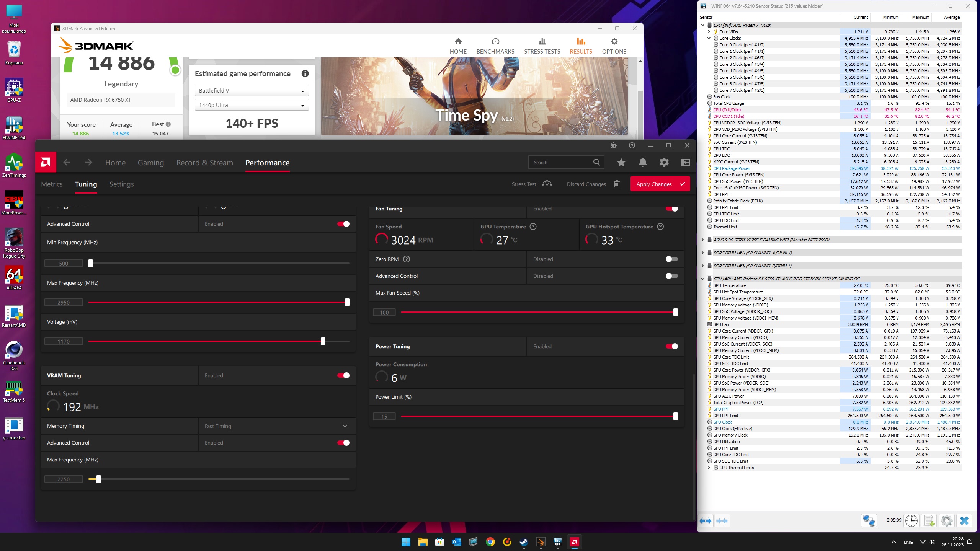The image size is (980, 551).
Task: Open 3DMark Benchmarks gauge icon
Action: [x=495, y=41]
